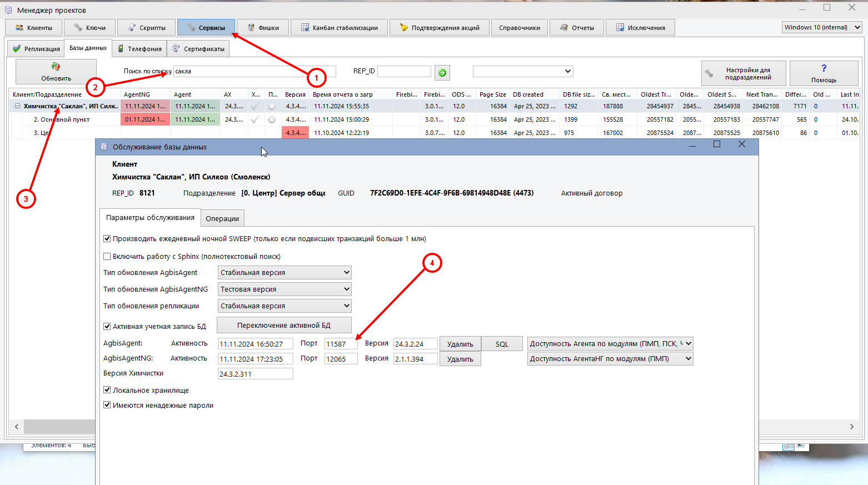The height and width of the screenshot is (485, 868).
Task: Switch to the Операции tab
Action: (222, 218)
